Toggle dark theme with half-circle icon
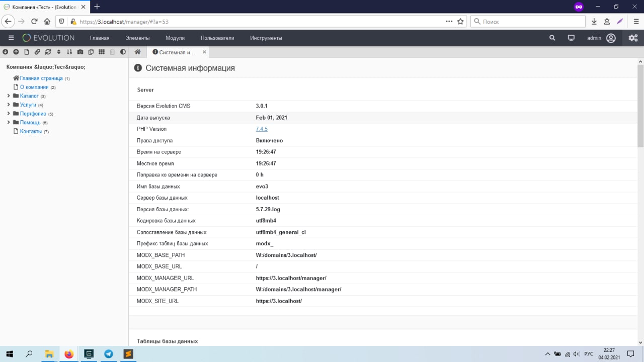This screenshot has height=362, width=644. pos(123,52)
